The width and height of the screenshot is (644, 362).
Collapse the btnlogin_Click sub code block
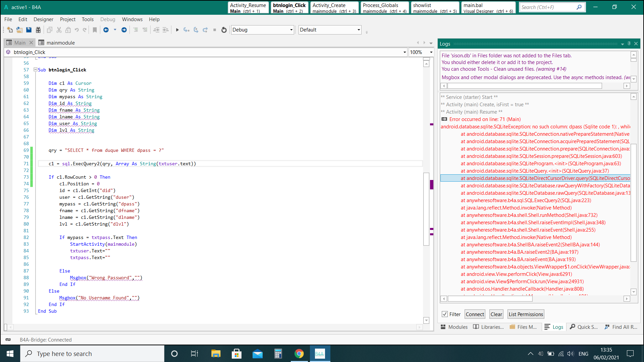coord(35,70)
